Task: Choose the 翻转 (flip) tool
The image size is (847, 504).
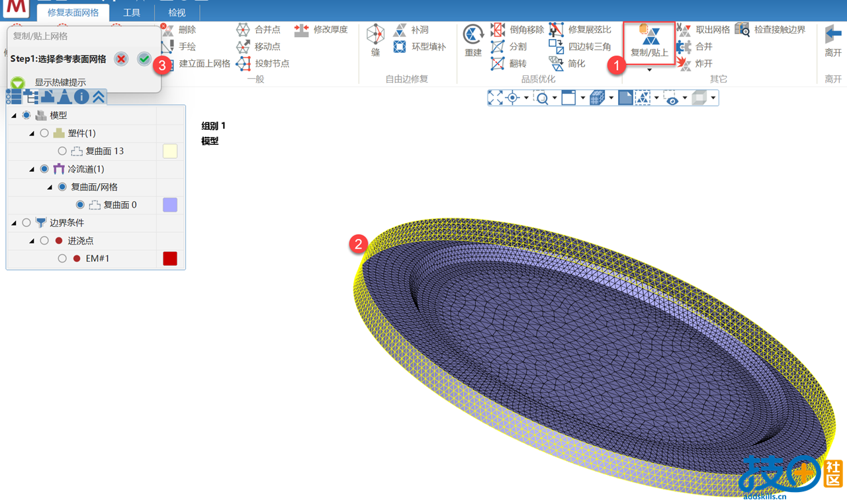Action: pyautogui.click(x=509, y=63)
